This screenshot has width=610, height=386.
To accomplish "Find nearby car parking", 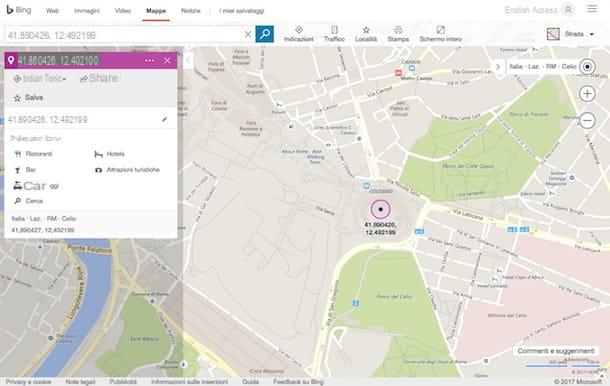I will point(36,186).
